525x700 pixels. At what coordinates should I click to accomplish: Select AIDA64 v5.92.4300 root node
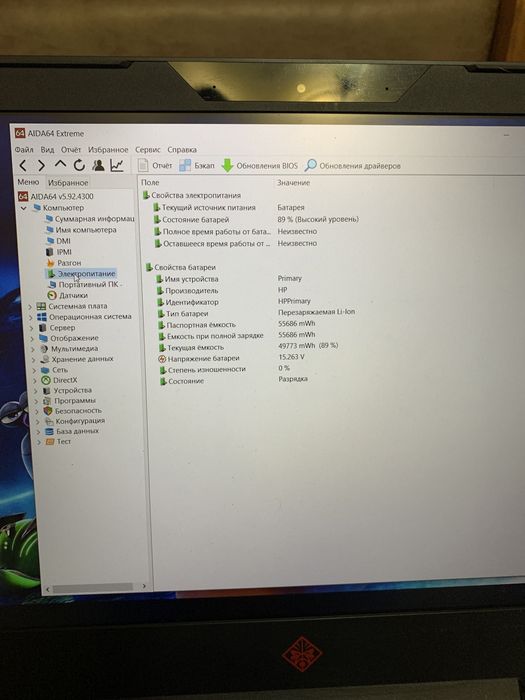coord(56,196)
